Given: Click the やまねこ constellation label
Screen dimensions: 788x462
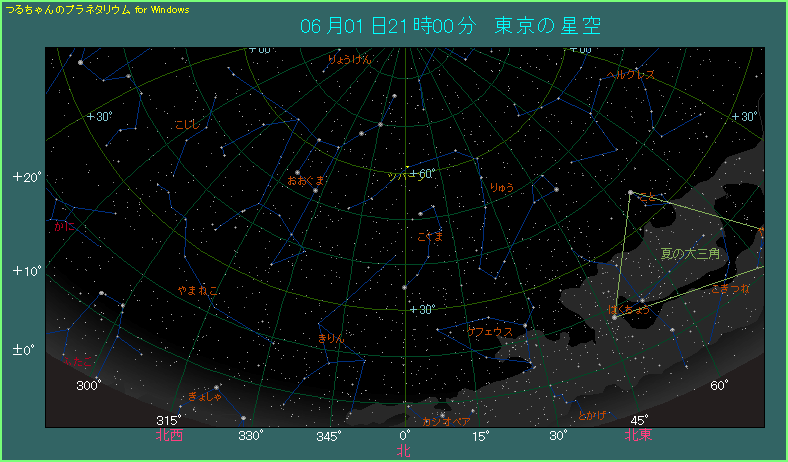Looking at the screenshot, I should (198, 290).
